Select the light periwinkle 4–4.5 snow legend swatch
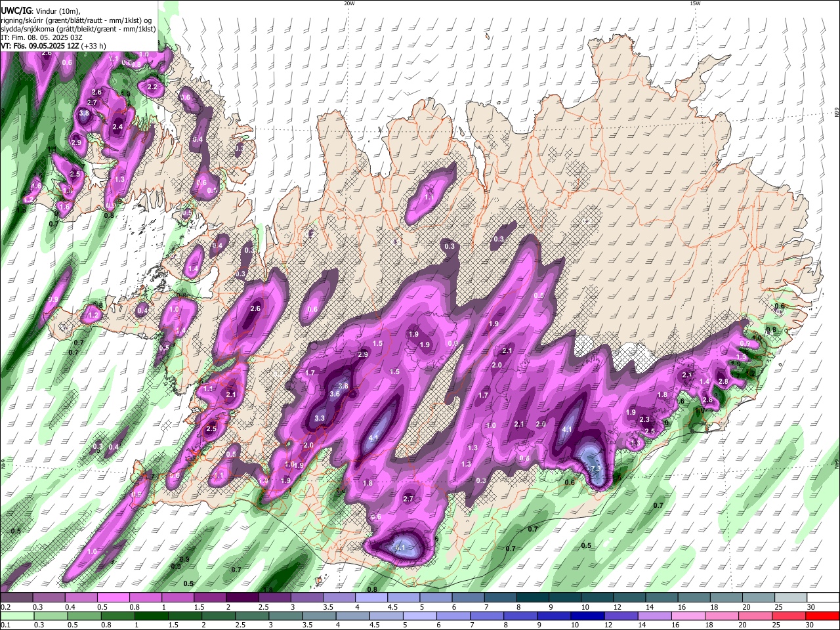 click(x=370, y=598)
